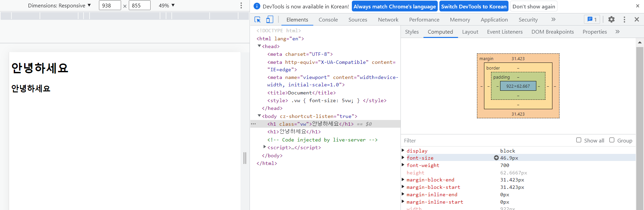
Task: Expand the script element node
Action: (x=265, y=147)
